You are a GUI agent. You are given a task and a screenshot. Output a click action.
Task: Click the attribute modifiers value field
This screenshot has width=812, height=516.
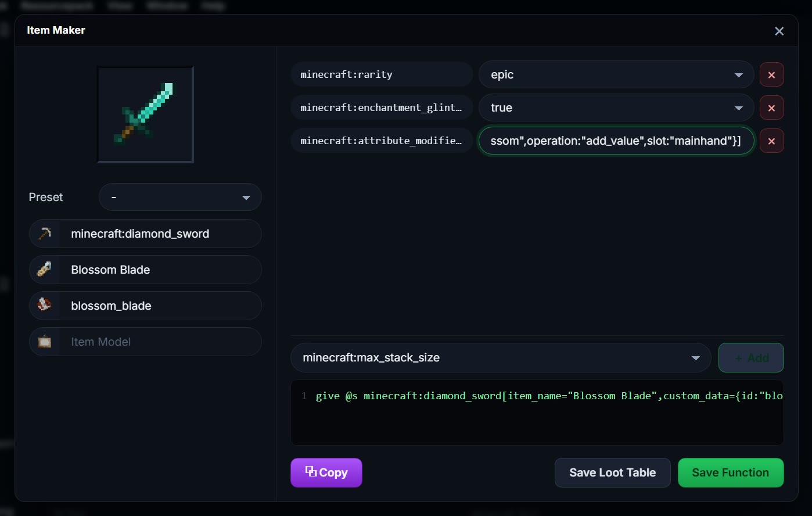[x=616, y=141]
